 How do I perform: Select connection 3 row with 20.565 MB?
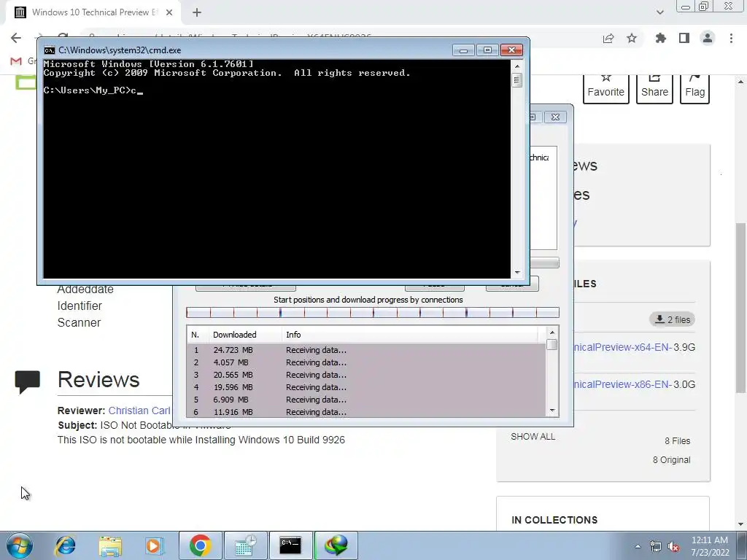click(366, 375)
